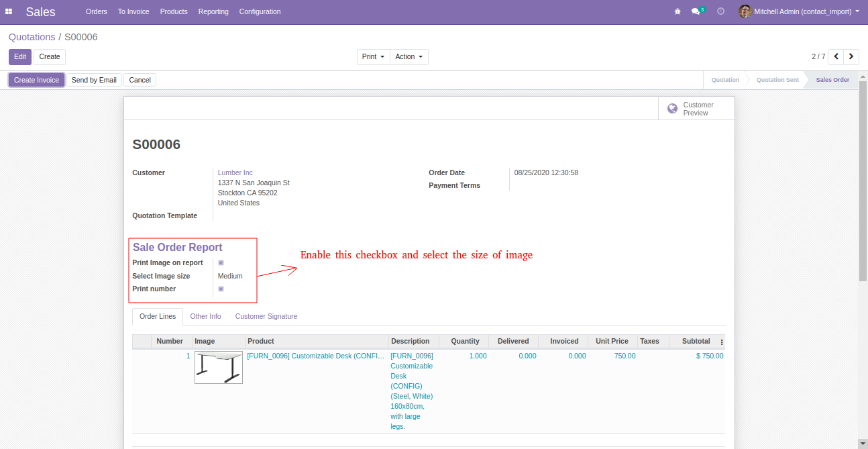Go to next record arrow
The image size is (868, 449).
point(851,56)
